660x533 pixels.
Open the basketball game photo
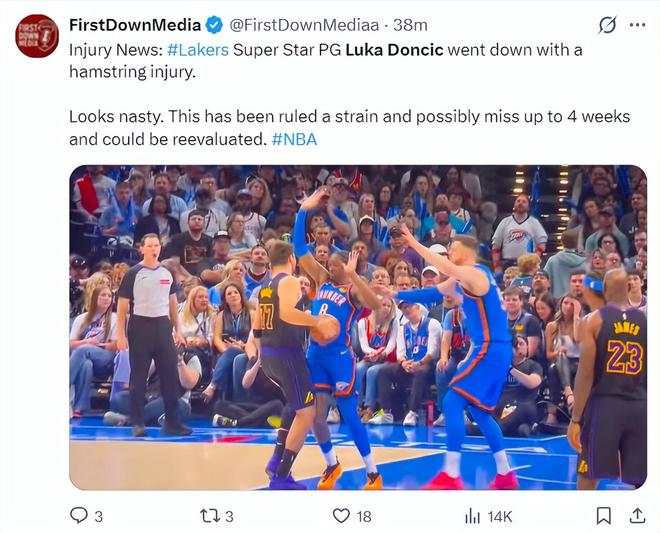click(x=358, y=327)
